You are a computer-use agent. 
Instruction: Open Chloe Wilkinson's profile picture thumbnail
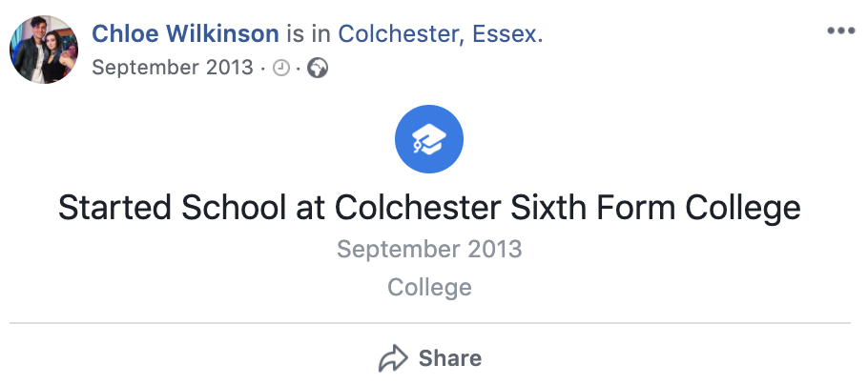[x=44, y=50]
